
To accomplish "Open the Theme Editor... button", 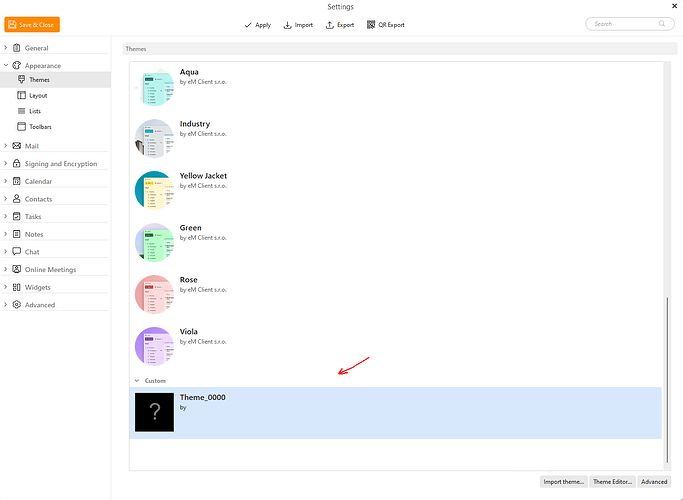I will coord(611,482).
